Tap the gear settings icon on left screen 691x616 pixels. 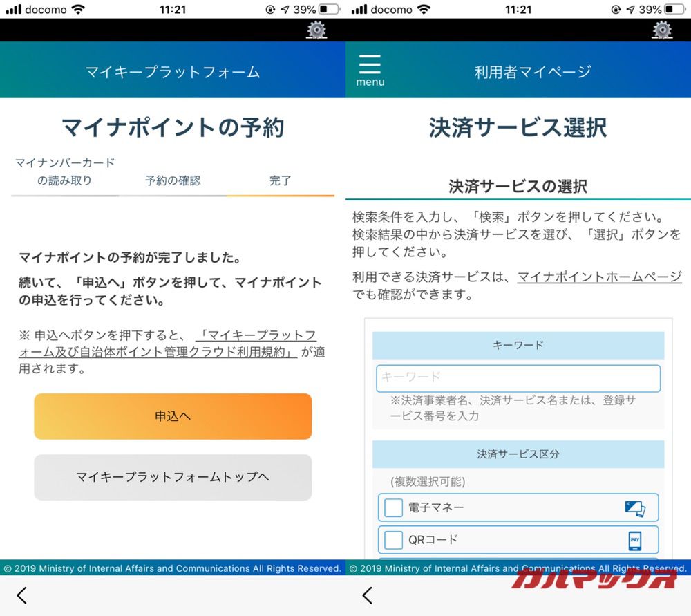316,30
